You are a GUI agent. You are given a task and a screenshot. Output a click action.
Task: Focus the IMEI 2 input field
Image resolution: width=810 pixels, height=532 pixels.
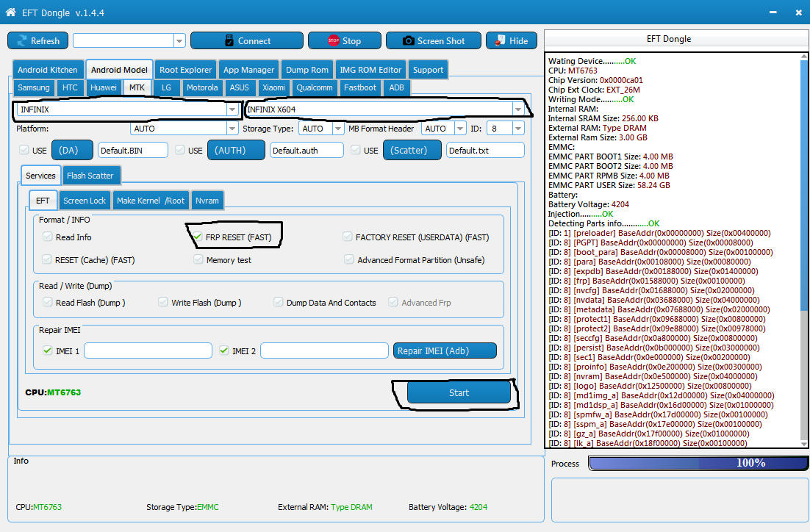[x=324, y=351]
